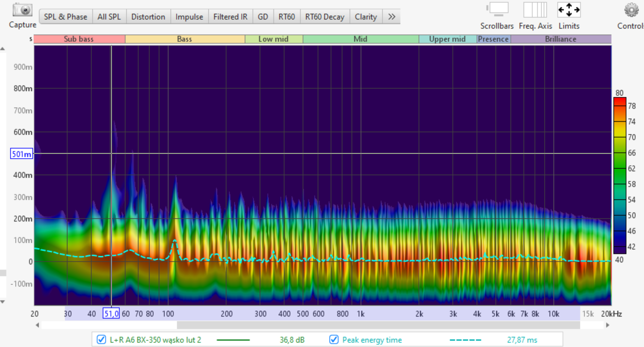The image size is (644, 347).
Task: Click the horizontal scrollbar thumb
Action: point(378,325)
